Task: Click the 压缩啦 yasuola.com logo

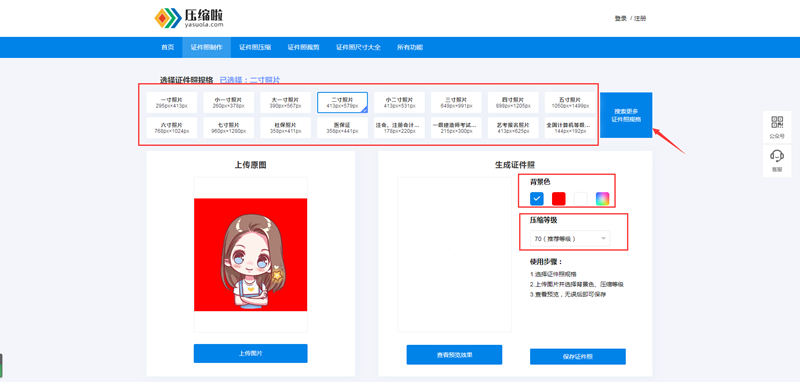Action: [189, 18]
